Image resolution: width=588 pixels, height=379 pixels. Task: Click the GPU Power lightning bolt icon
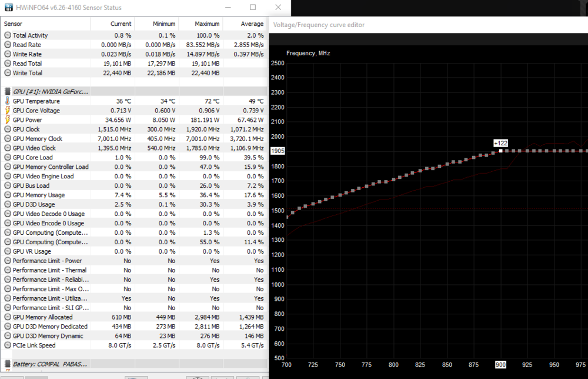pyautogui.click(x=8, y=120)
